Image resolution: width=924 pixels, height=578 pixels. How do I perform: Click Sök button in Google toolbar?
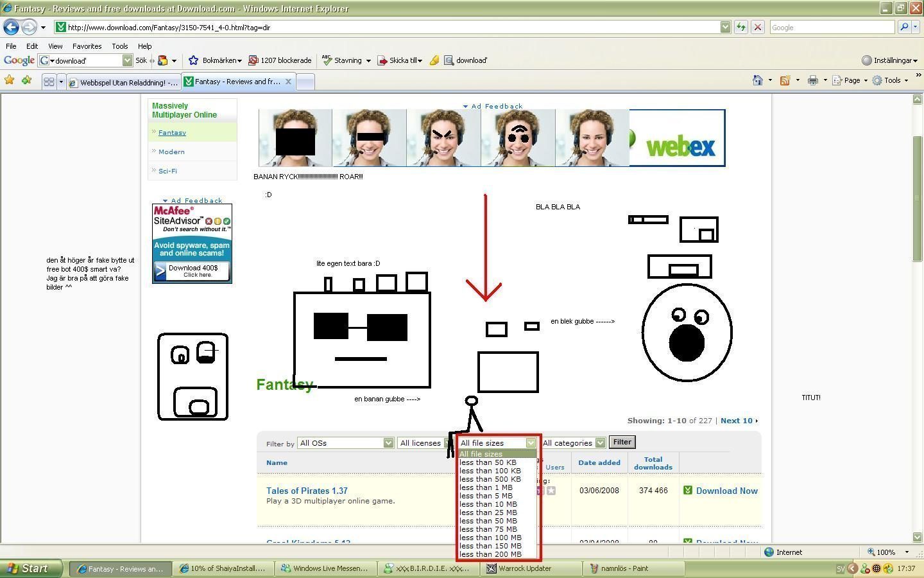(x=141, y=60)
